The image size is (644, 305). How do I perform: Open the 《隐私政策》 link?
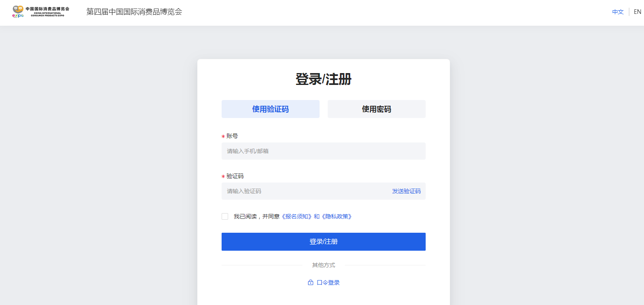[337, 216]
